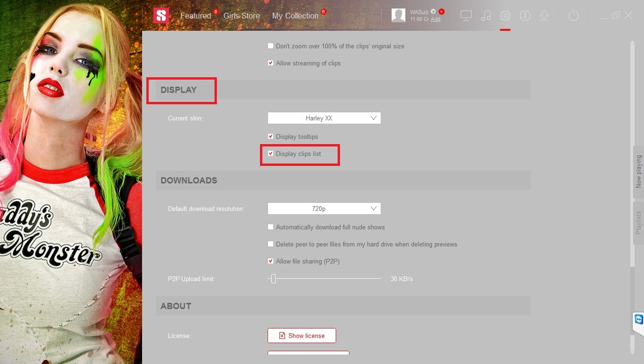
Task: Open the music note icon
Action: click(486, 16)
